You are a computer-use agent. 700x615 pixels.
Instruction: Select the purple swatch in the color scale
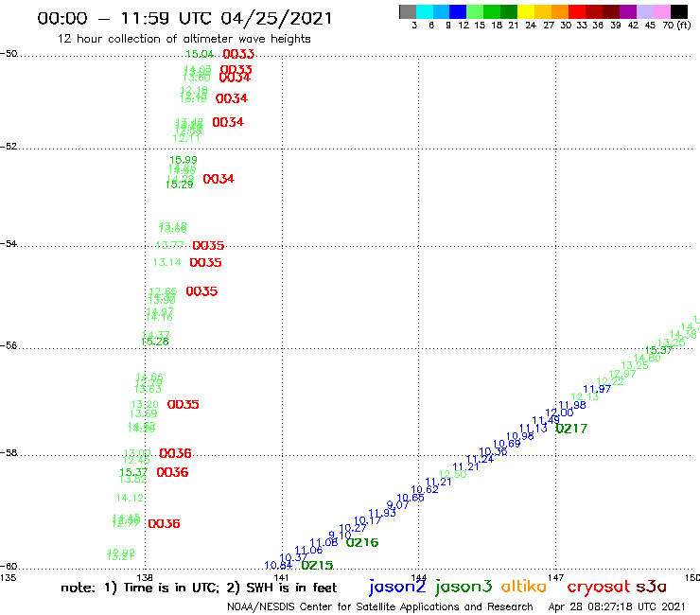628,11
